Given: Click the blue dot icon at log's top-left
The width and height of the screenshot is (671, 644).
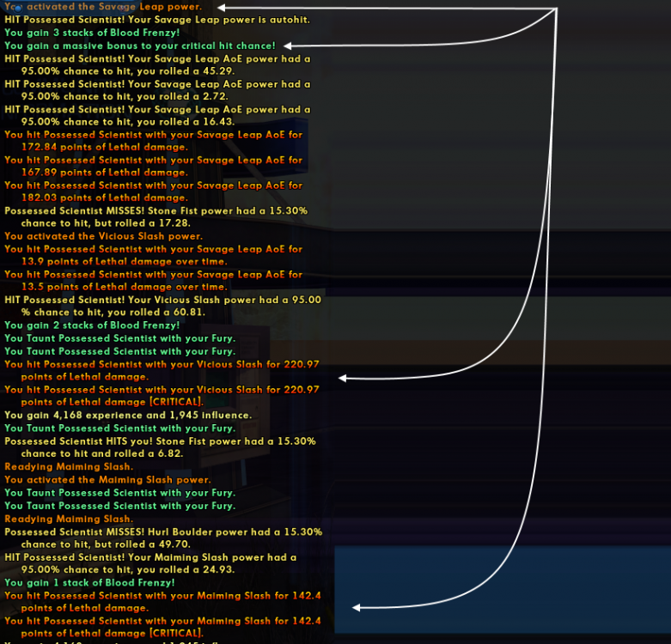Looking at the screenshot, I should 10,7.
